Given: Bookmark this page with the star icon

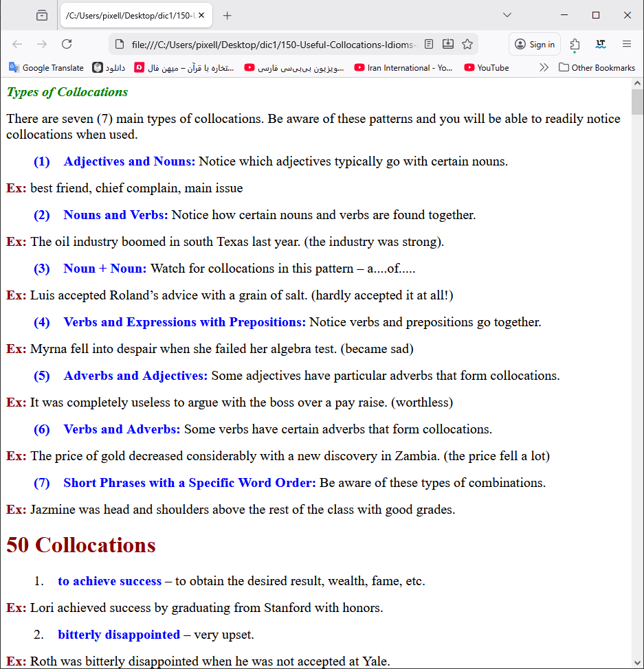Looking at the screenshot, I should 467,44.
